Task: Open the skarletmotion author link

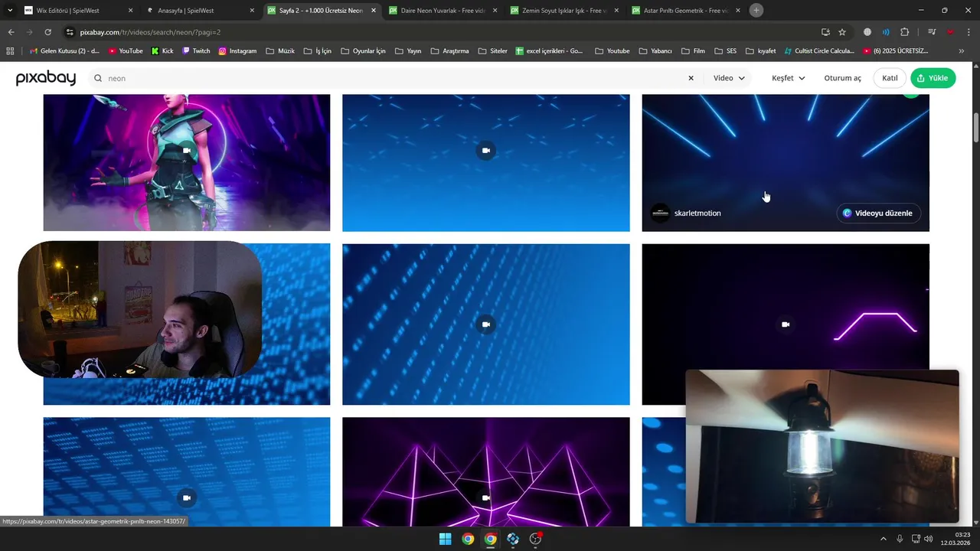Action: 697,213
